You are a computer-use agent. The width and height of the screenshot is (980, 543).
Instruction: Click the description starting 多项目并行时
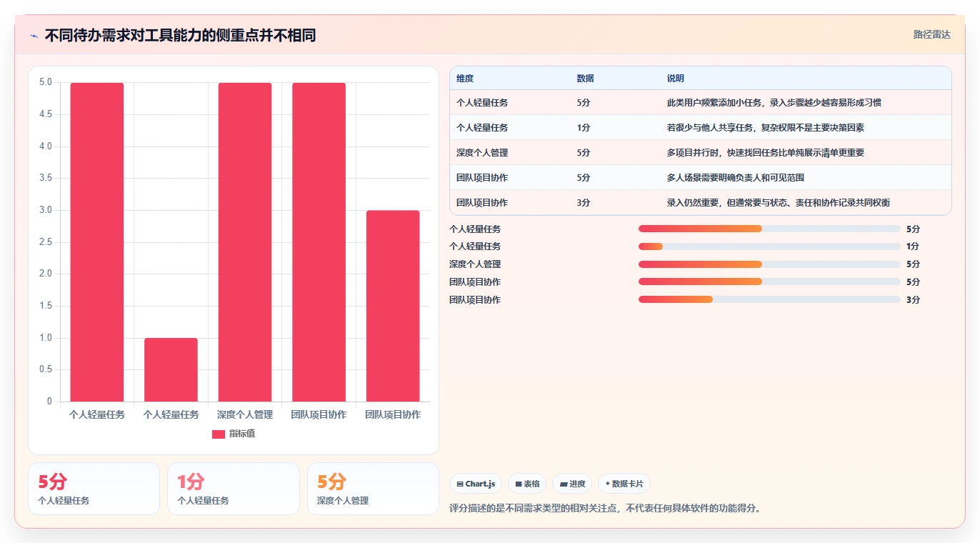point(765,153)
